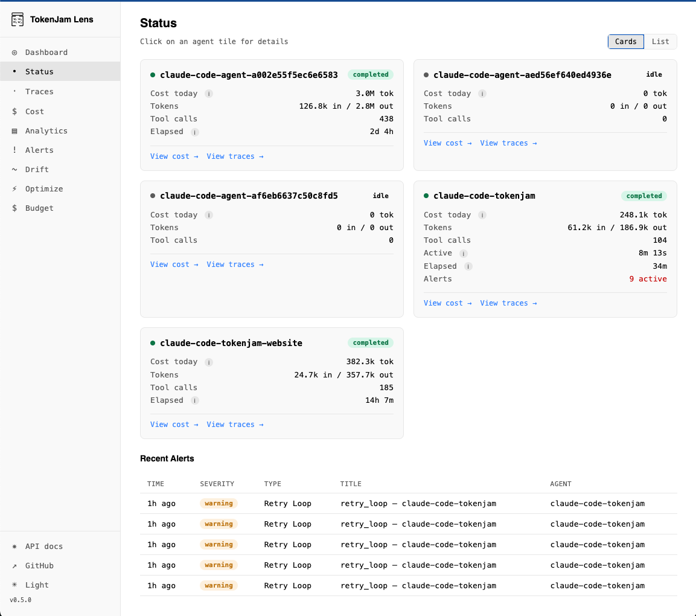Click the Drift tilde icon
Viewport: 696px width, 616px height.
[x=14, y=170]
